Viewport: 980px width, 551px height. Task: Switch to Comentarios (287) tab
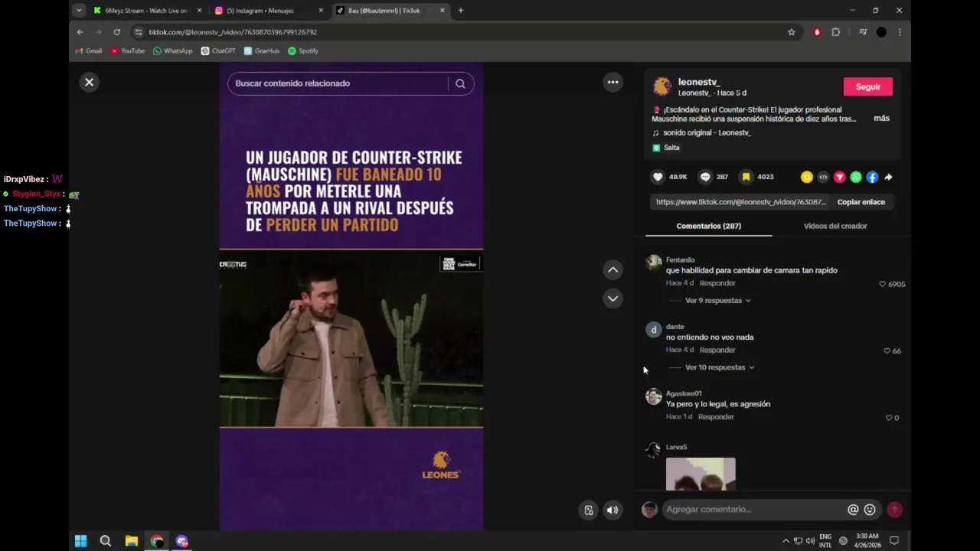pyautogui.click(x=708, y=226)
